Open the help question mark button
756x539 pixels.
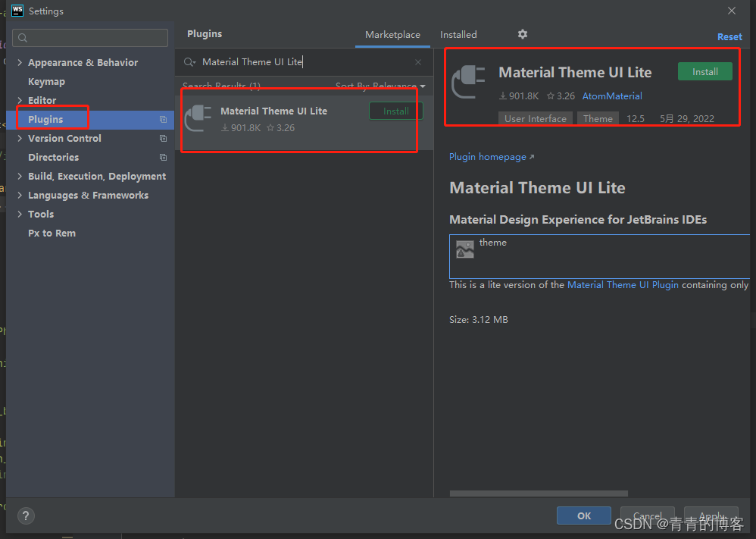click(26, 515)
